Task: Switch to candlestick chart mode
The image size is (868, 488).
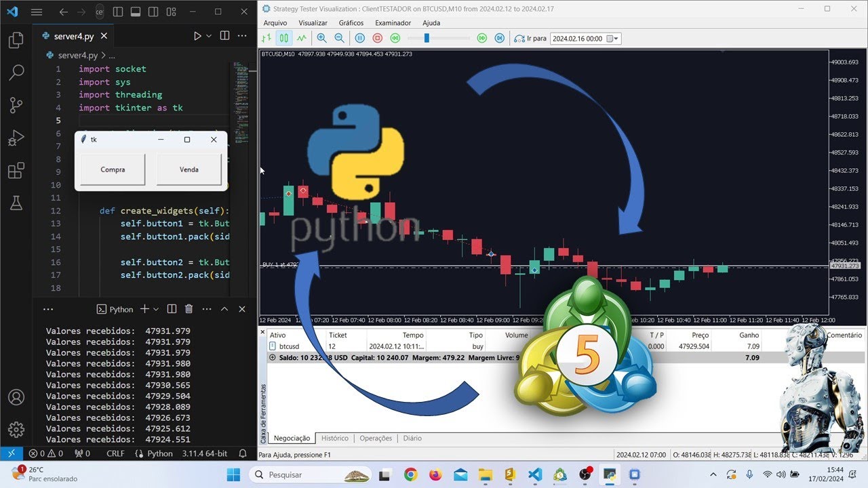Action: (283, 39)
